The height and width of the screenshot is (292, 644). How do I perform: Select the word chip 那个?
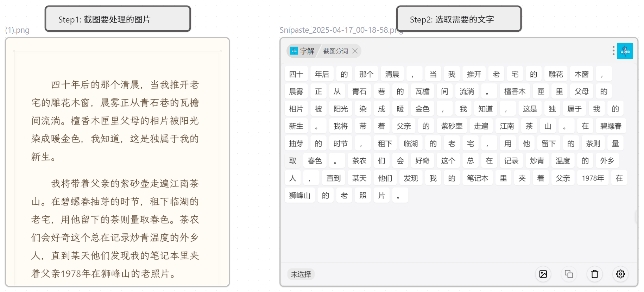[x=366, y=74]
